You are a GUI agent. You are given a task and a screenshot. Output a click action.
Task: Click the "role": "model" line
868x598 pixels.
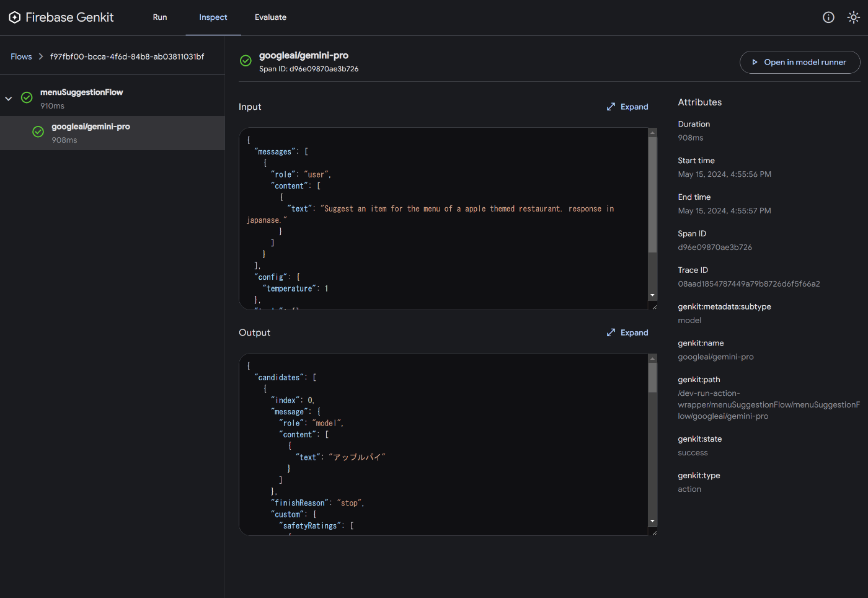click(311, 424)
